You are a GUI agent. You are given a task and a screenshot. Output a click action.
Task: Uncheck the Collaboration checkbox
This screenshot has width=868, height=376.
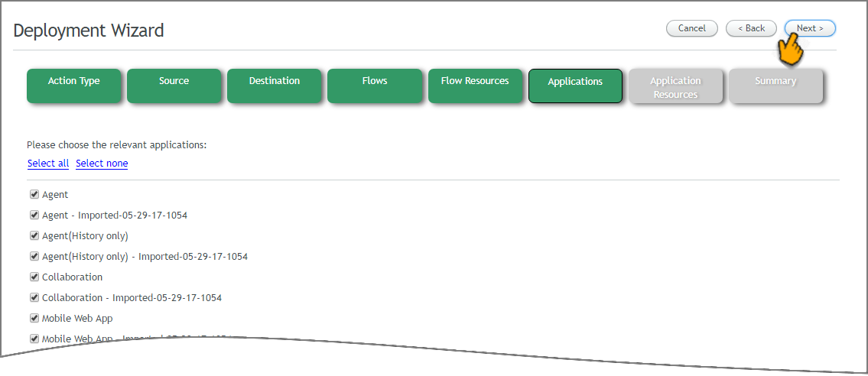pyautogui.click(x=34, y=277)
